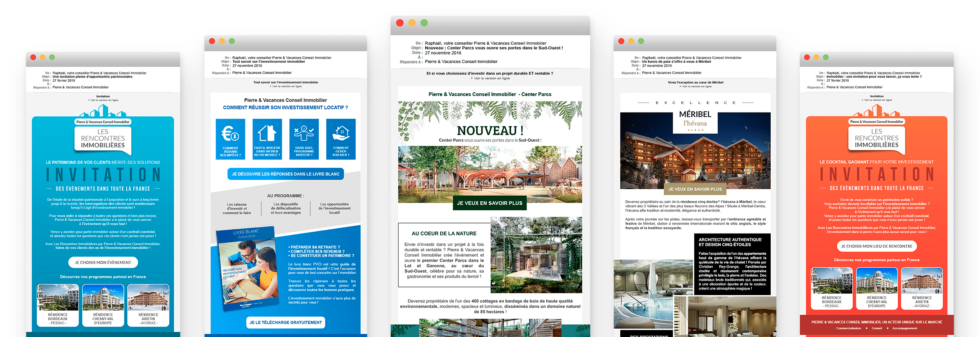
Task: Select Résidence Bordeaux Pessac card in orange email
Action: coord(832,288)
